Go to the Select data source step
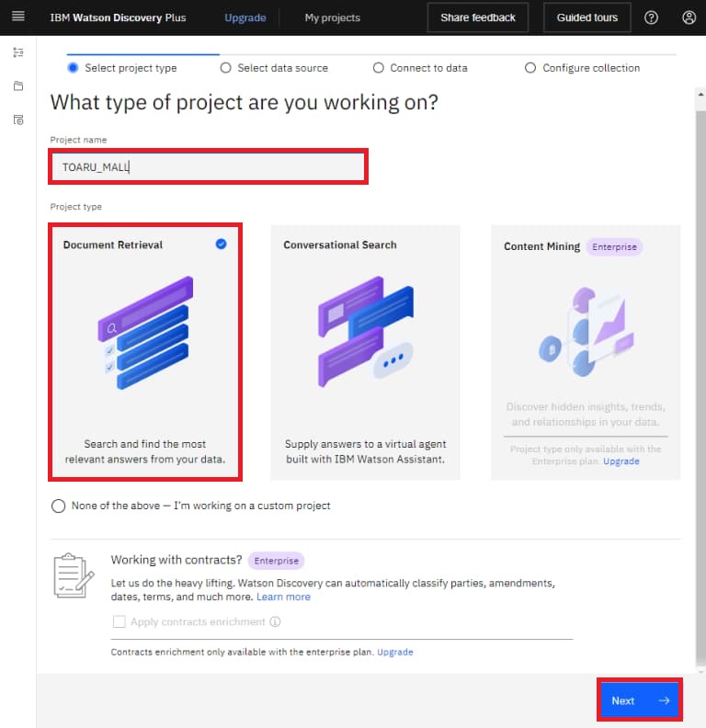Image resolution: width=706 pixels, height=728 pixels. pos(275,68)
